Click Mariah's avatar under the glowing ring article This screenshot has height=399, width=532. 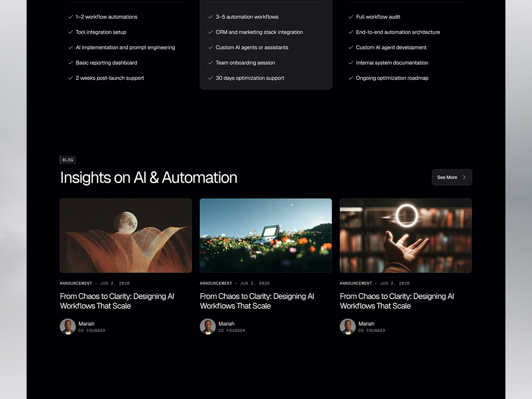348,326
